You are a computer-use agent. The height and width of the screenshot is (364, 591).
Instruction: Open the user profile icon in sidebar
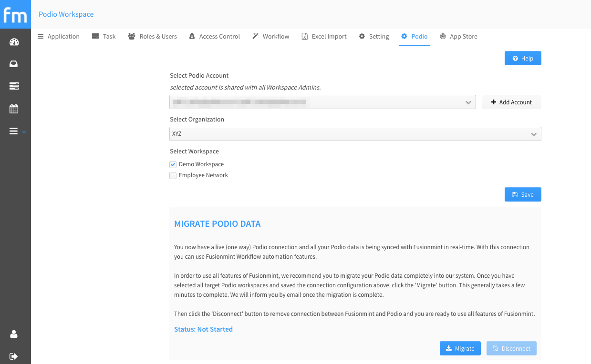(14, 334)
